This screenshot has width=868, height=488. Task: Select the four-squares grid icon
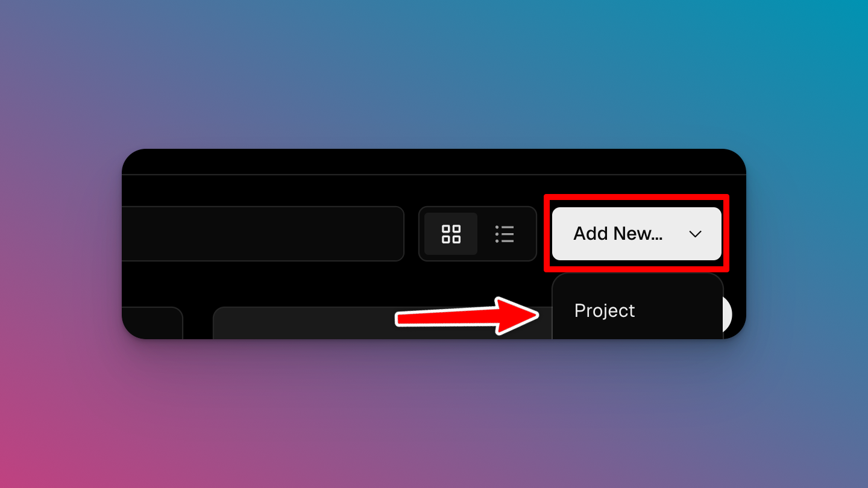tap(451, 234)
